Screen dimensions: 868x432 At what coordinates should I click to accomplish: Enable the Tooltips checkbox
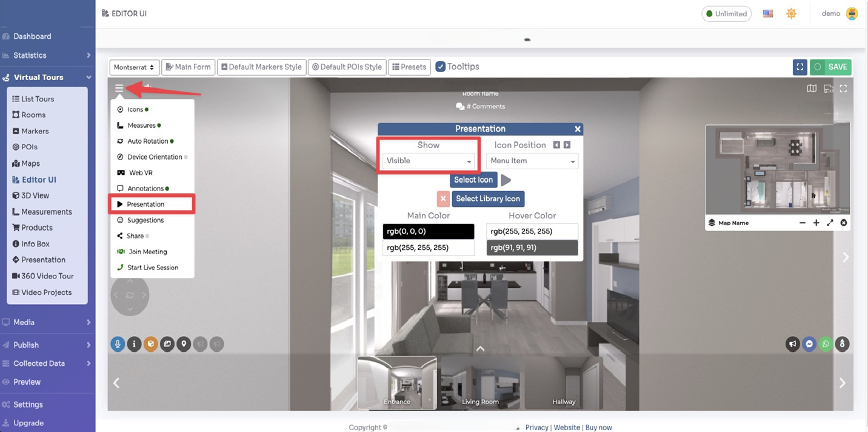point(440,67)
